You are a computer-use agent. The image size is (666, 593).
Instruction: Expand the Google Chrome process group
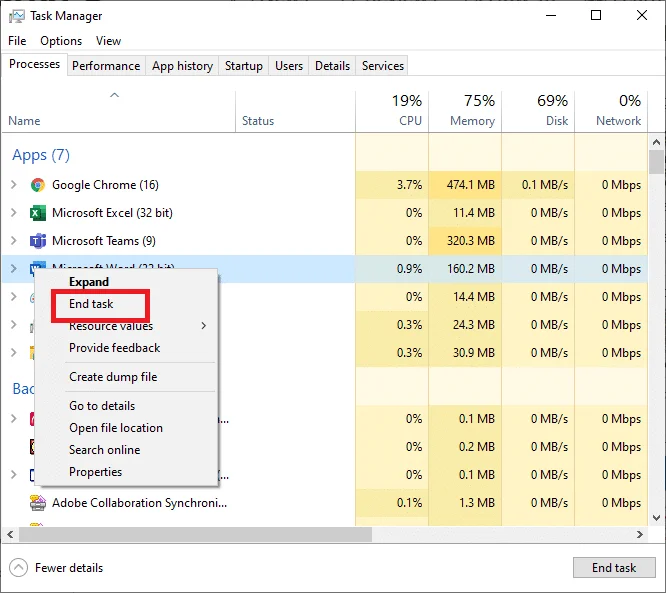(14, 185)
